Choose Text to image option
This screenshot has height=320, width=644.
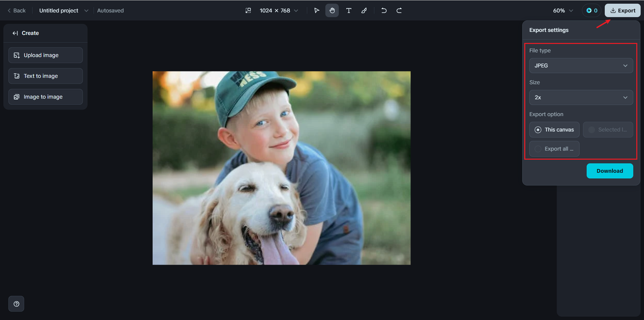[x=45, y=76]
